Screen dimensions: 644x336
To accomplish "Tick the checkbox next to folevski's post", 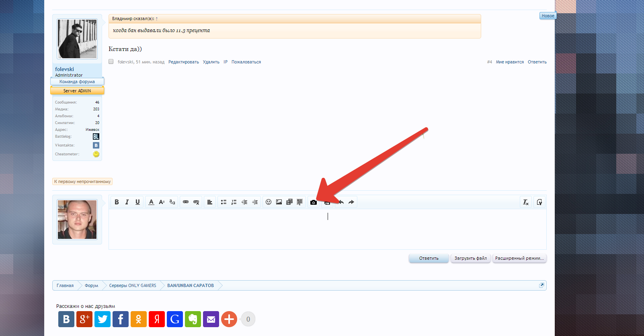I will pos(111,62).
